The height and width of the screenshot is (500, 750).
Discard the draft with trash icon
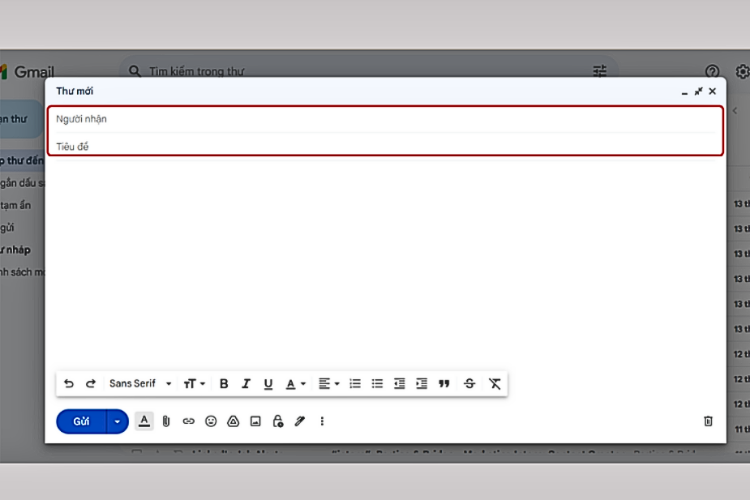[708, 421]
